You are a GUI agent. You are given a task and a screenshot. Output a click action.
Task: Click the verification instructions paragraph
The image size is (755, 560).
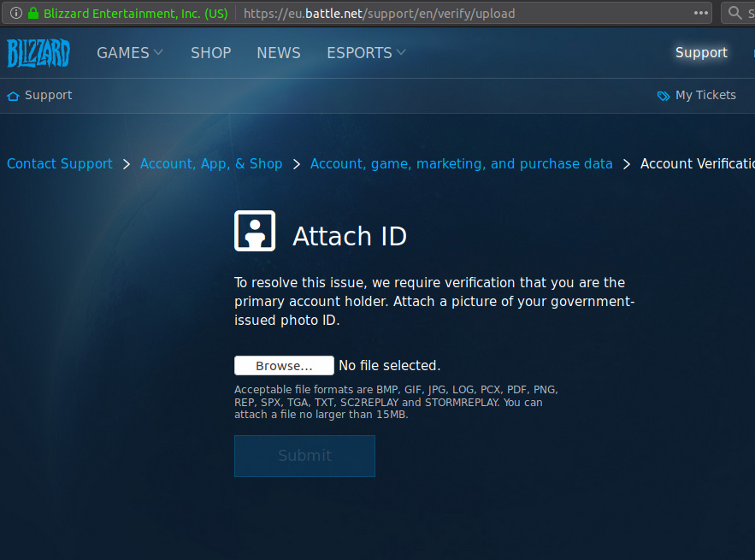tap(434, 302)
